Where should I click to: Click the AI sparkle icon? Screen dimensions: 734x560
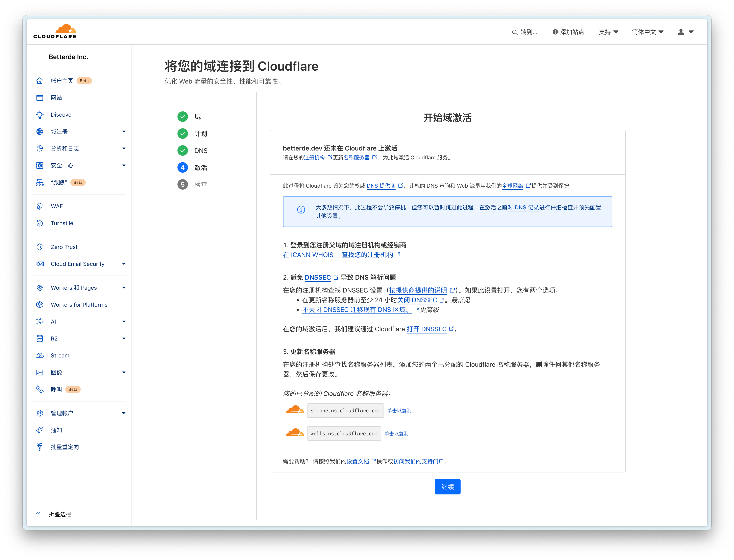(x=40, y=321)
